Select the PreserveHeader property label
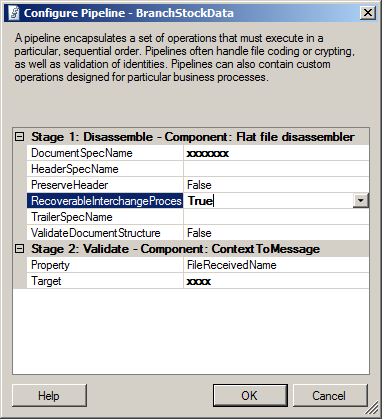 [x=105, y=185]
